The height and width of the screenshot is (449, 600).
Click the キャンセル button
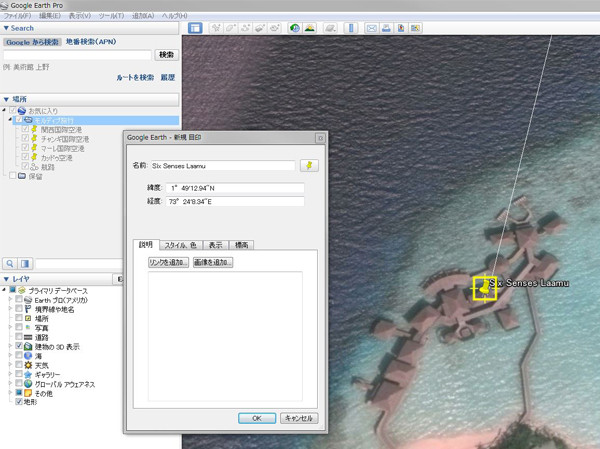(299, 418)
